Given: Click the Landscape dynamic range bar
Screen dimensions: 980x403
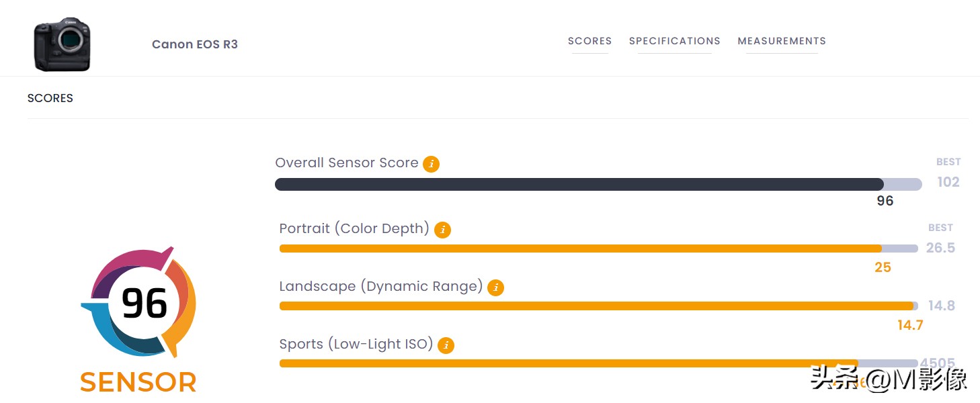Looking at the screenshot, I should [x=596, y=306].
